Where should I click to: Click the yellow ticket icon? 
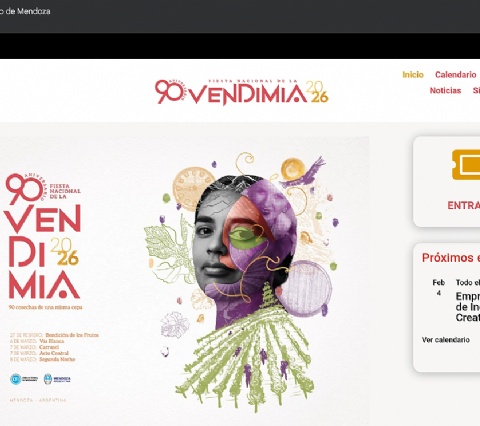pos(466,165)
